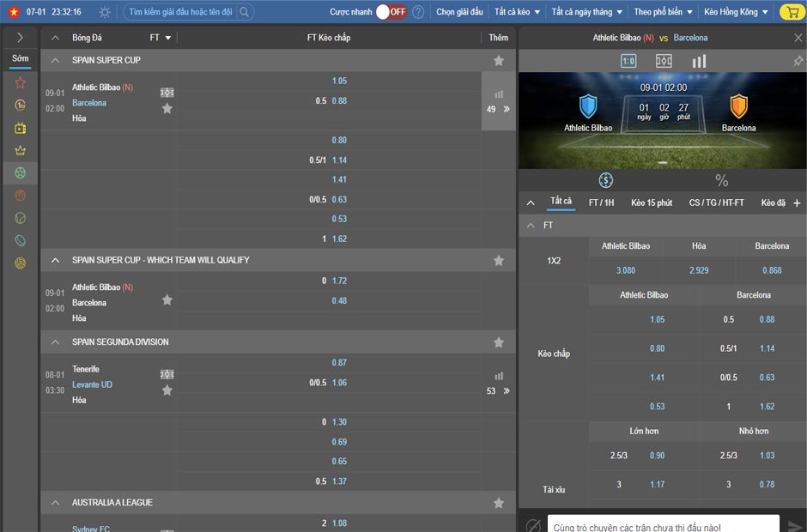Focus the tournament or team search field
807x532 pixels.
pos(180,12)
